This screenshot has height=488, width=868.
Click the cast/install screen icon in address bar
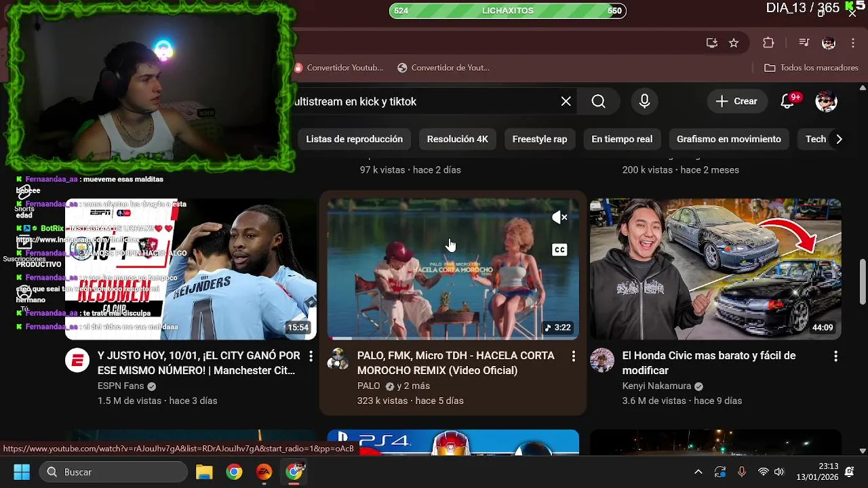712,43
